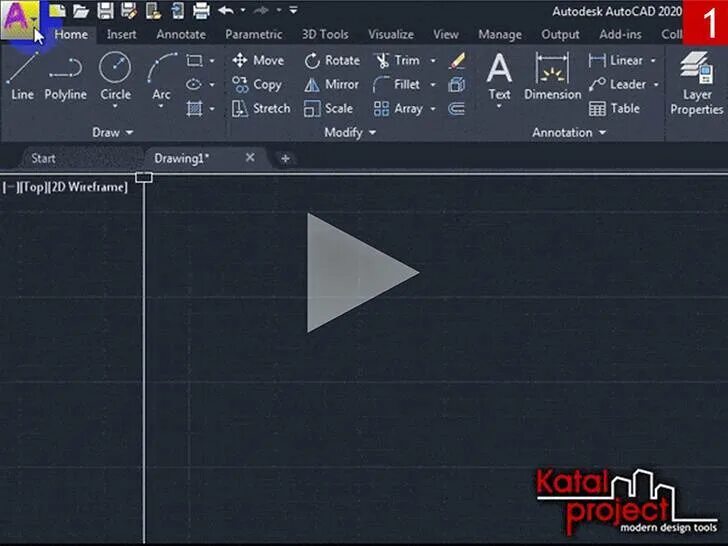
Task: Click the New drawing icon in quick access toolbar
Action: pos(57,10)
